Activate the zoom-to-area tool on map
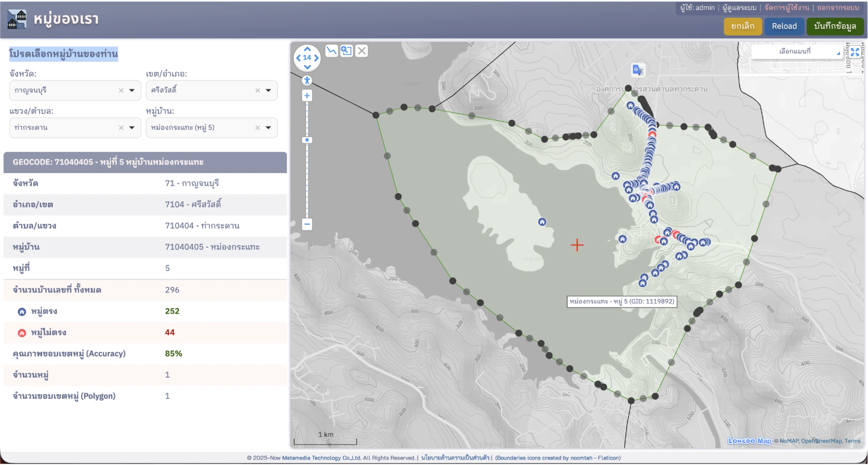Image resolution: width=868 pixels, height=465 pixels. (346, 51)
